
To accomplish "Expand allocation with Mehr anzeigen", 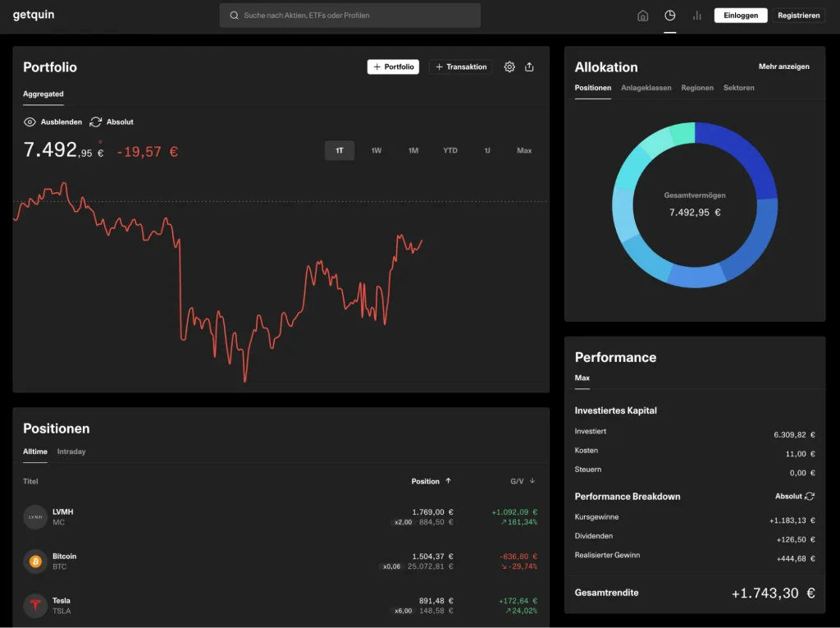I will coord(783,66).
